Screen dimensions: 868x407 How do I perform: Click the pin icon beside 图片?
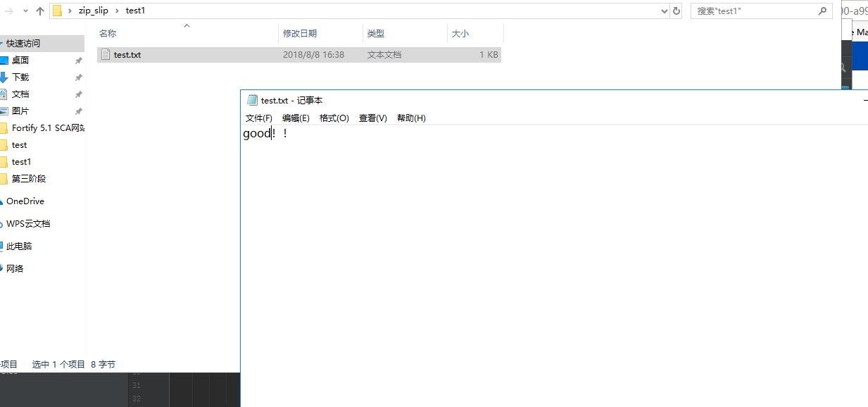[x=79, y=111]
